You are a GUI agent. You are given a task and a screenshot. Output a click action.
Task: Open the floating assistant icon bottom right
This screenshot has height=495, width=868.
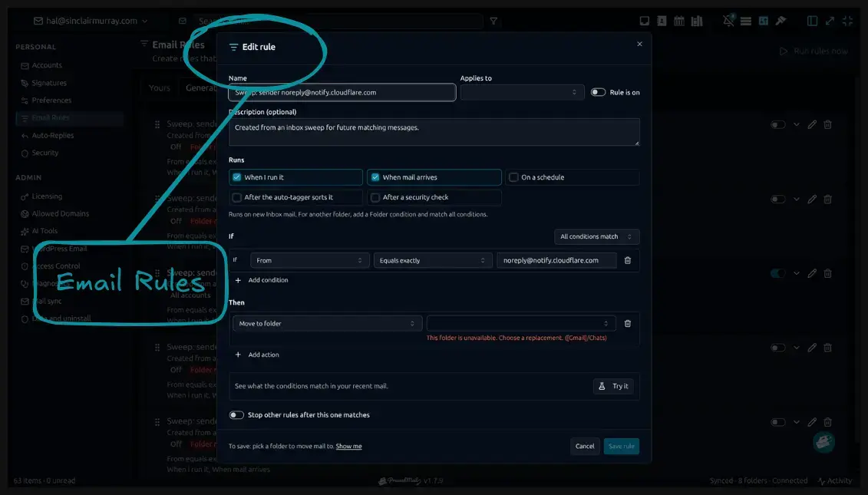point(823,442)
